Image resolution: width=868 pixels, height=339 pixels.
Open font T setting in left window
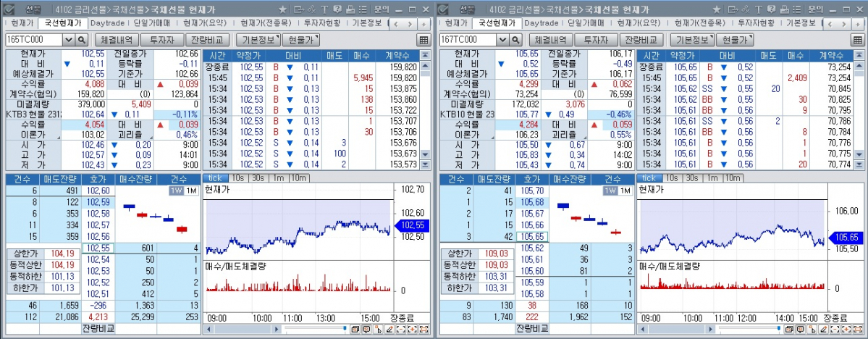coord(324,9)
